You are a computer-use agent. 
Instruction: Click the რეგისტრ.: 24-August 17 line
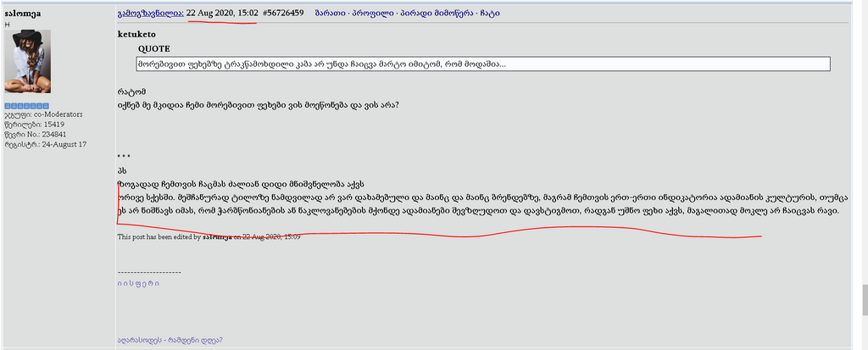(45, 145)
